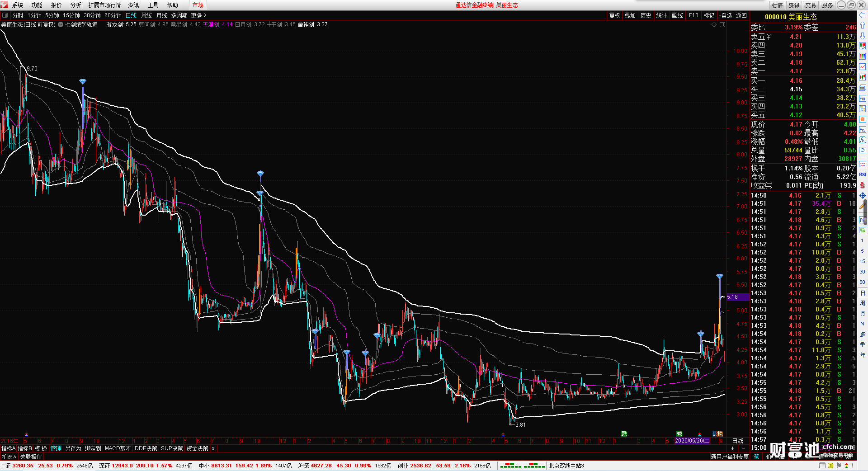This screenshot has width=868, height=471.
Task: Click the 行情 button in title bar
Action: tap(778, 5)
